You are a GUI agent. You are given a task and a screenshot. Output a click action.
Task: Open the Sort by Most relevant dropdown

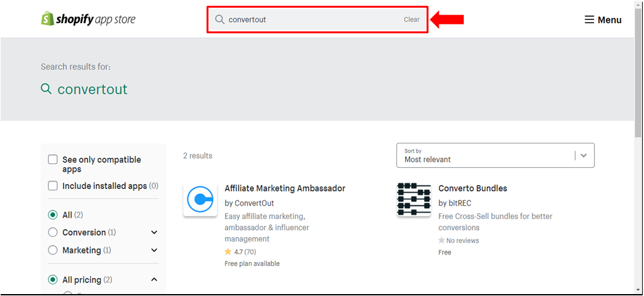(495, 156)
